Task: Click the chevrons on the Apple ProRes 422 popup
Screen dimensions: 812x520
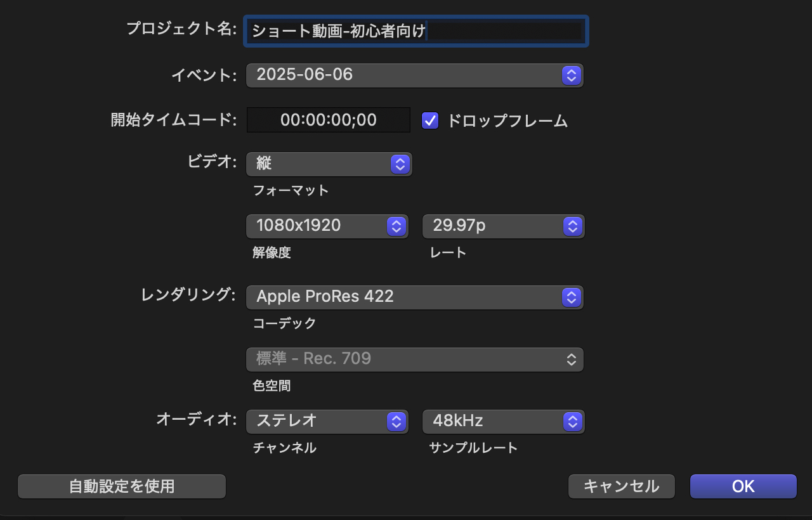Action: [571, 297]
